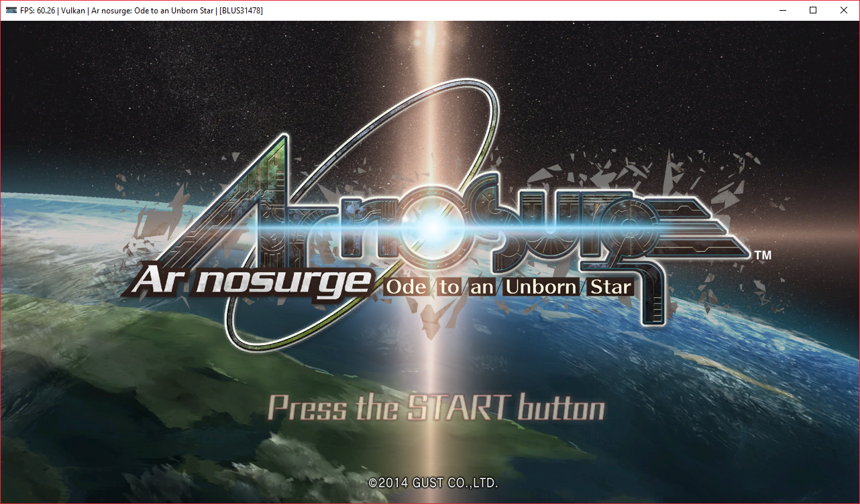Click the Vulkan renderer label in title bar
This screenshot has width=860, height=504.
tap(74, 10)
